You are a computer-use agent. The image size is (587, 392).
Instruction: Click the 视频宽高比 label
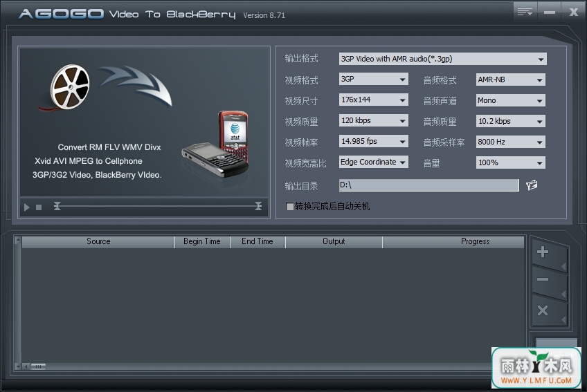[305, 163]
